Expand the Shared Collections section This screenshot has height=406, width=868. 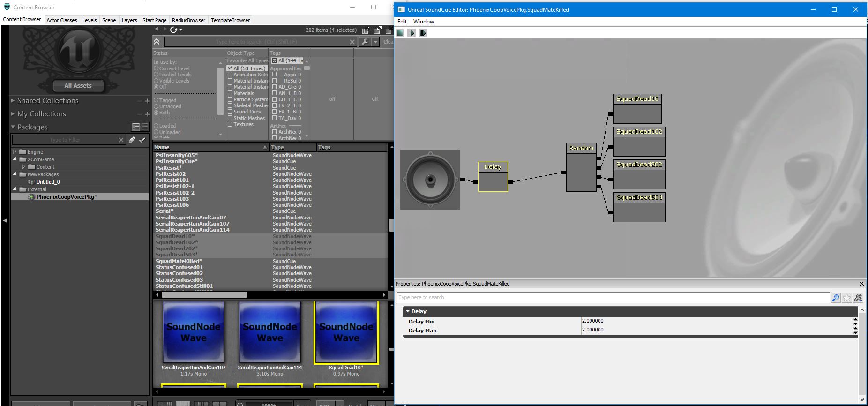click(13, 100)
